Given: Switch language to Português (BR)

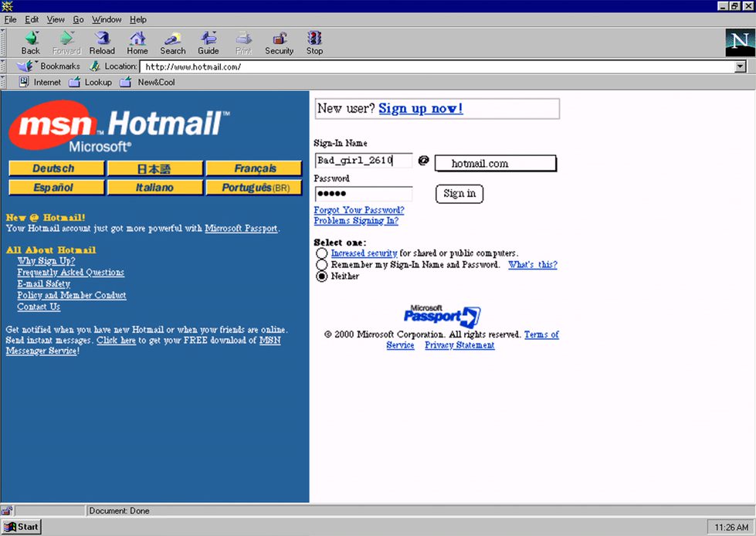Looking at the screenshot, I should tap(253, 187).
